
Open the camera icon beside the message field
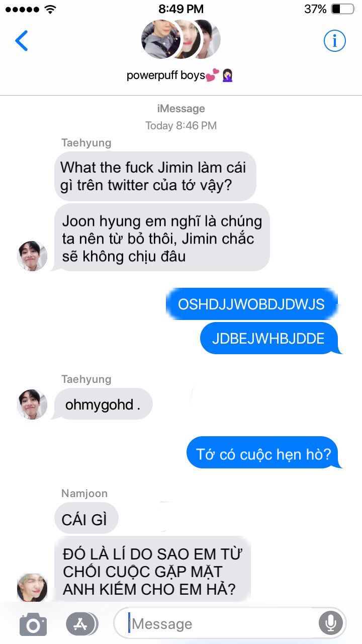(33, 624)
